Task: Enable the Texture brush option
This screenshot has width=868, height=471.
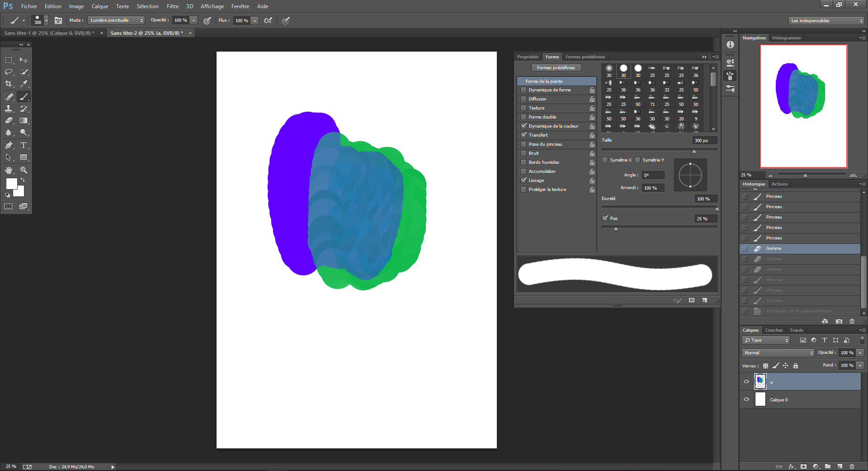Action: [x=524, y=108]
